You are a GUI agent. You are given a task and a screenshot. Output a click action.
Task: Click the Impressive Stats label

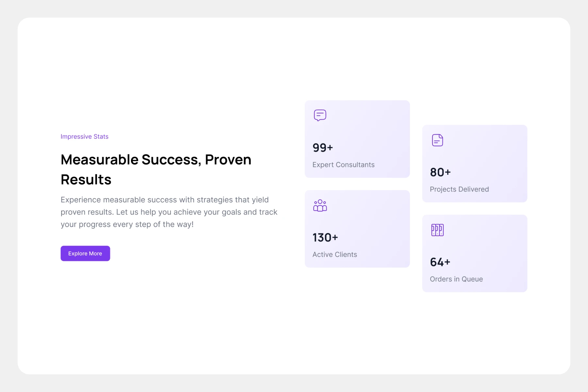(84, 137)
